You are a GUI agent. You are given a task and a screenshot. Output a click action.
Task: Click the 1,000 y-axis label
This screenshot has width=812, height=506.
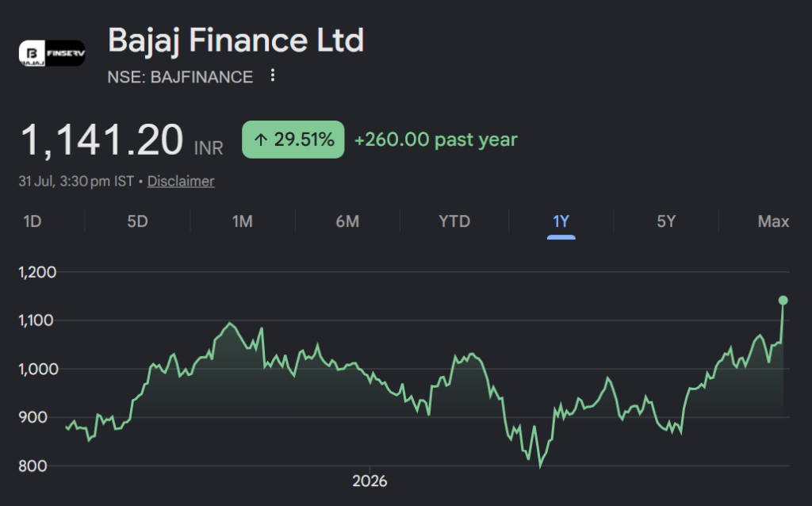click(x=38, y=370)
